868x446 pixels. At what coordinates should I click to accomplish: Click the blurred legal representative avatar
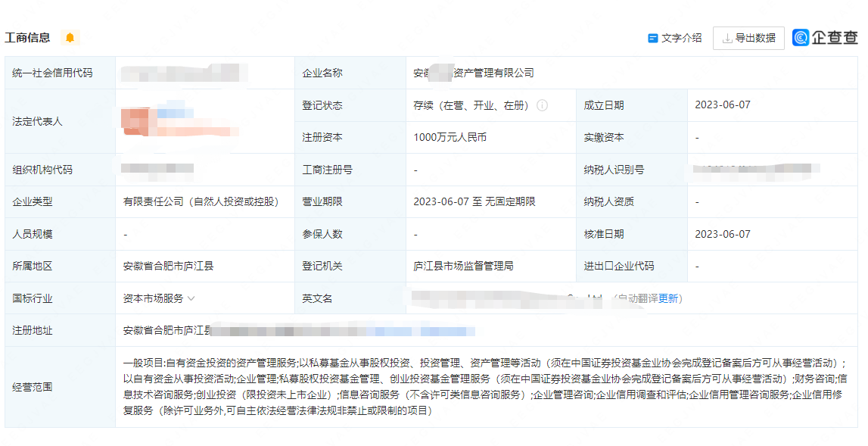tap(138, 122)
